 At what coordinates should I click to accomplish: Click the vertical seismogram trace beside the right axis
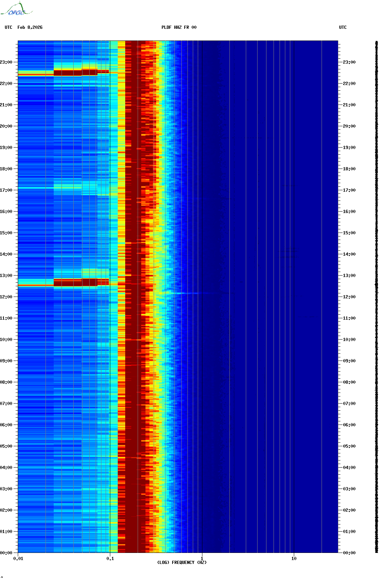point(377,297)
